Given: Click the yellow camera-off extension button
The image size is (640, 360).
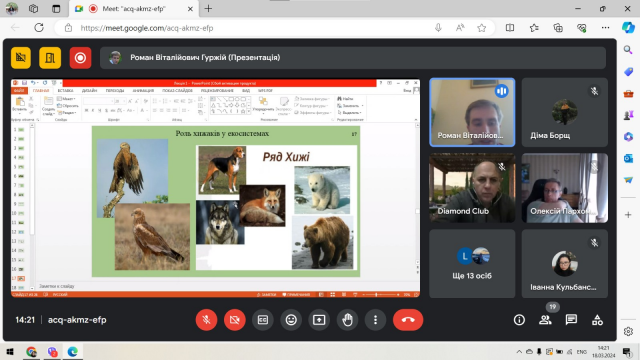Looking at the screenshot, I should pyautogui.click(x=21, y=58).
